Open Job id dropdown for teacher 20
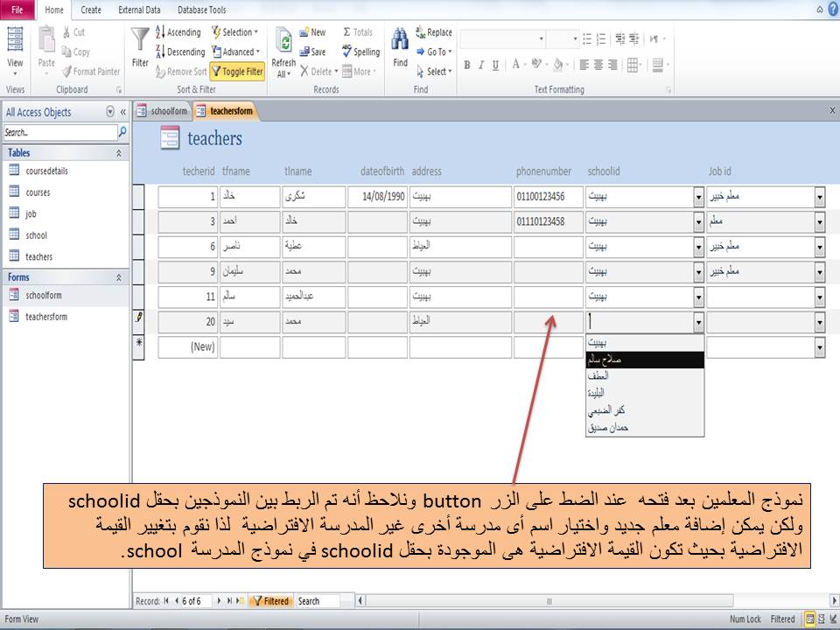The height and width of the screenshot is (630, 840). (x=820, y=323)
